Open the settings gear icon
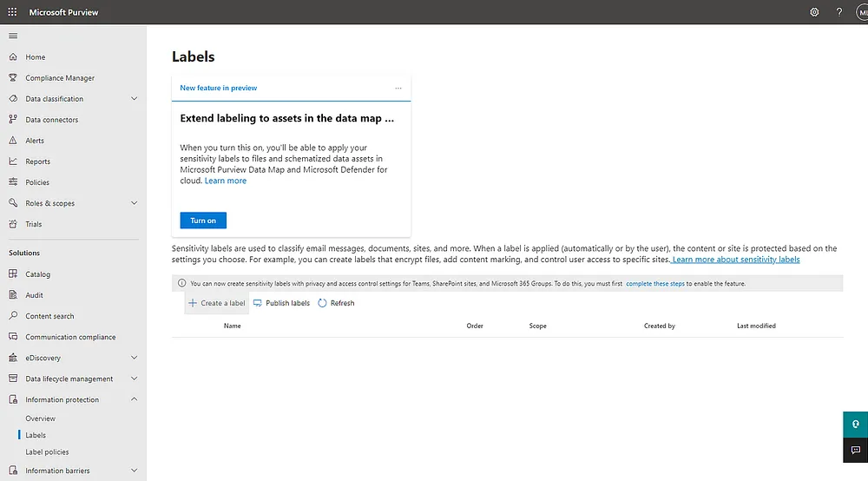This screenshot has width=868, height=481. click(814, 12)
